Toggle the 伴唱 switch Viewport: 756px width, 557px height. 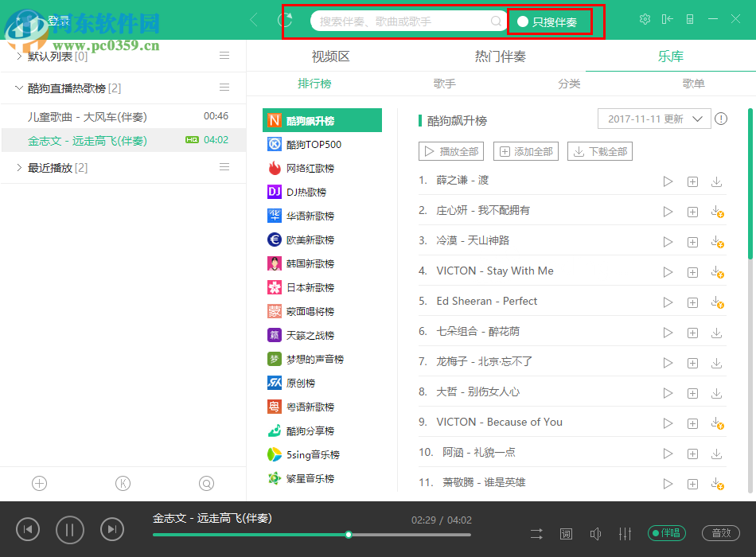667,533
